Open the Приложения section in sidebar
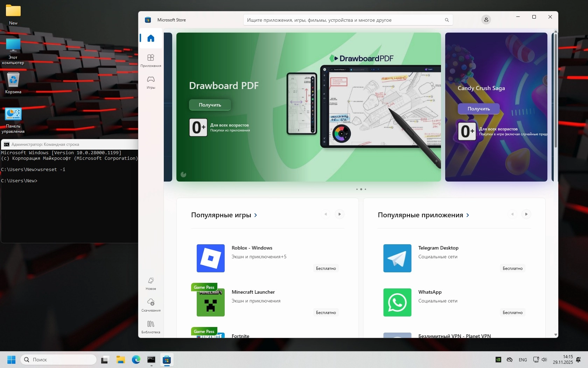This screenshot has height=368, width=588. (x=151, y=60)
